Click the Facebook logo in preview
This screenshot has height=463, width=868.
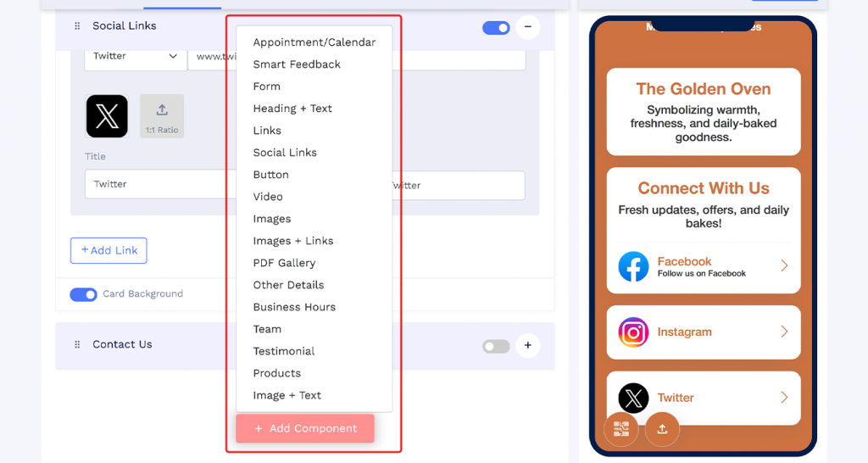[x=633, y=266]
